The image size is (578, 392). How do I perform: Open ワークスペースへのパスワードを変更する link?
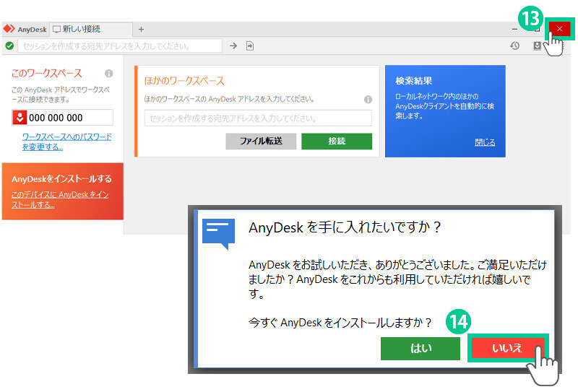pyautogui.click(x=66, y=141)
